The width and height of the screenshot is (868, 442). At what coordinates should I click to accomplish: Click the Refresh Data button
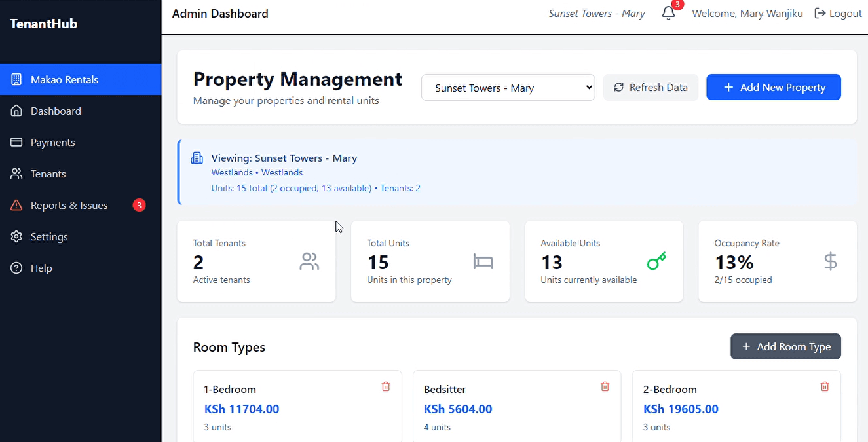(651, 87)
